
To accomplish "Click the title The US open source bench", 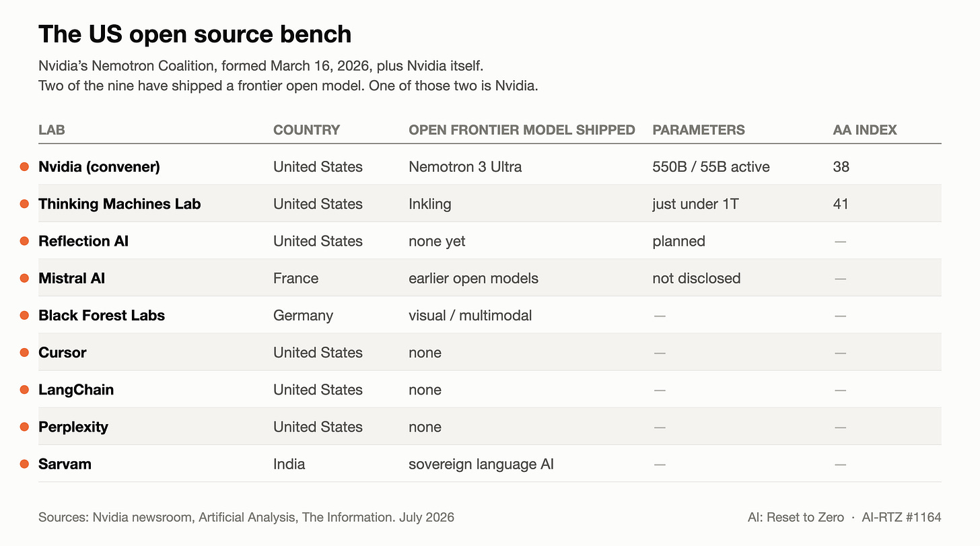I will (x=195, y=34).
